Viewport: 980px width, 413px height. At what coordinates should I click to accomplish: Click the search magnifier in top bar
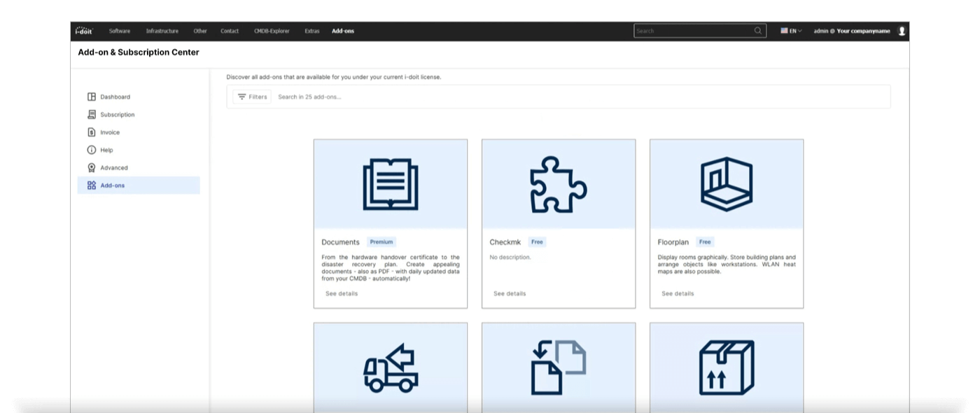pyautogui.click(x=757, y=30)
